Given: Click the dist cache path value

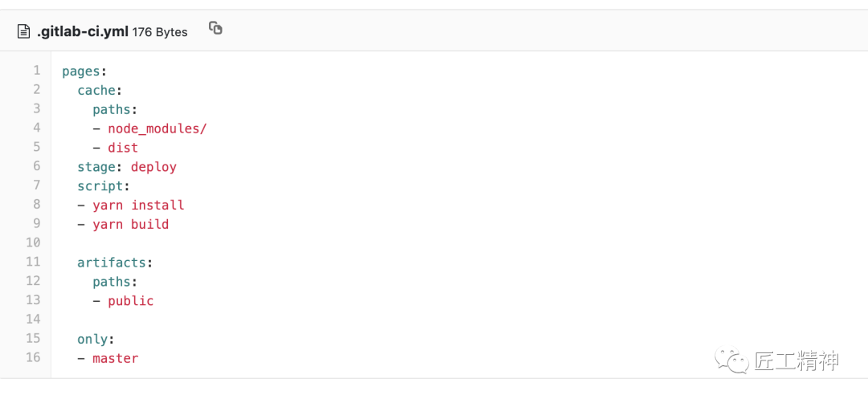Looking at the screenshot, I should (x=123, y=148).
